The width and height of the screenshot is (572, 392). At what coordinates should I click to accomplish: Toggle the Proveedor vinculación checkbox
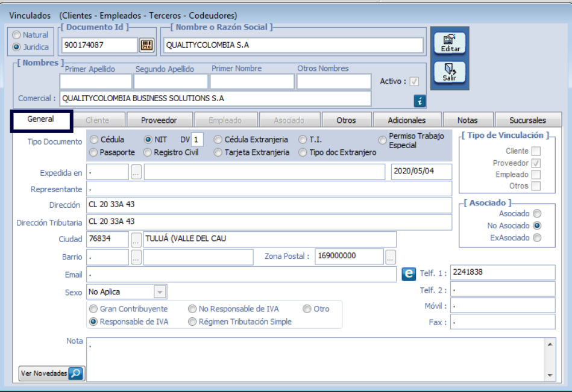536,163
